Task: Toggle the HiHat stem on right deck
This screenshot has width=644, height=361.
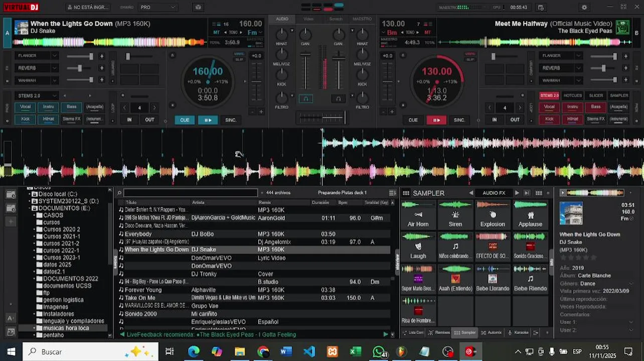Action: pos(572,119)
